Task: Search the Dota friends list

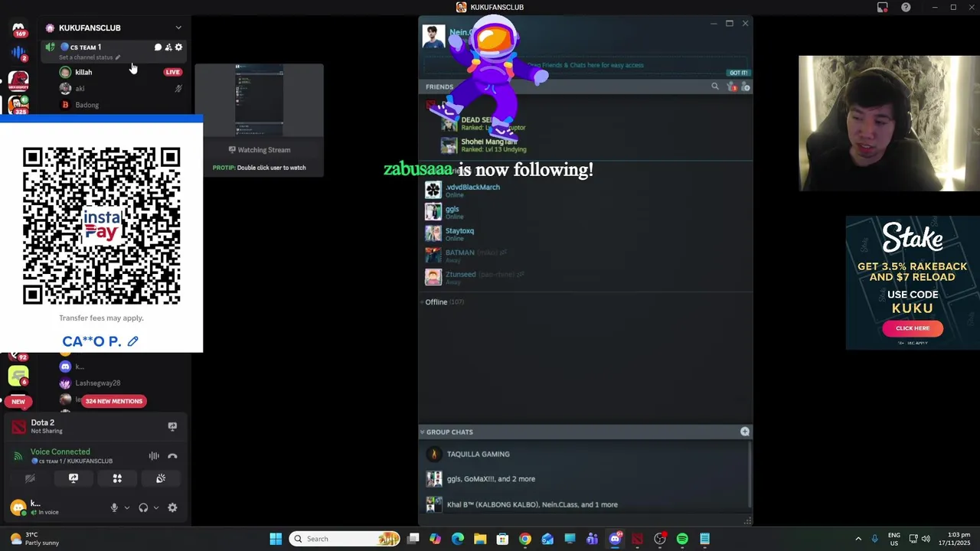Action: point(715,86)
